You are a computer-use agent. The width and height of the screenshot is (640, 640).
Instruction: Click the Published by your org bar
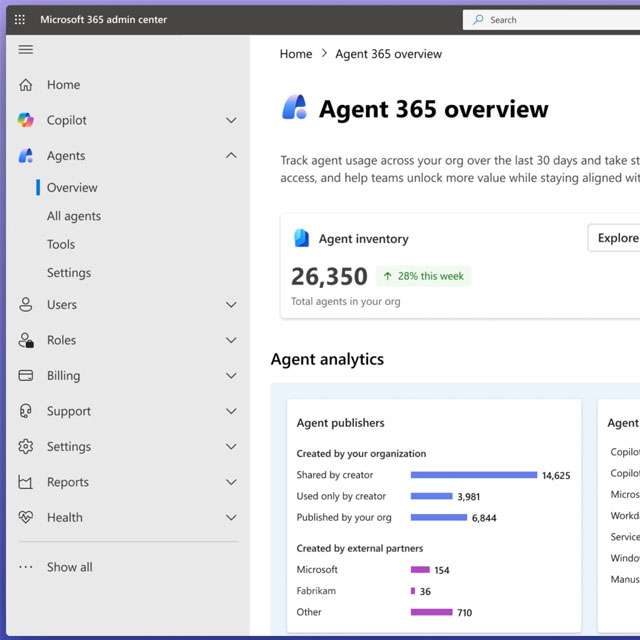[x=439, y=518]
